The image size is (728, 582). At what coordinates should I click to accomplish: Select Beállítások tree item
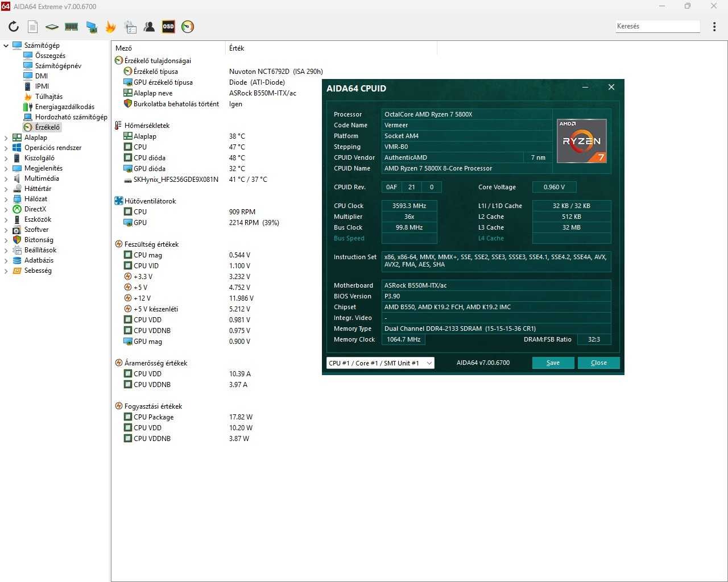pyautogui.click(x=40, y=250)
